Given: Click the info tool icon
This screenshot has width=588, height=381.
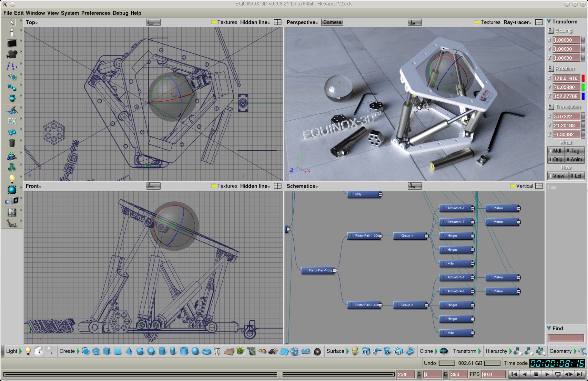Looking at the screenshot, I should pos(12,33).
